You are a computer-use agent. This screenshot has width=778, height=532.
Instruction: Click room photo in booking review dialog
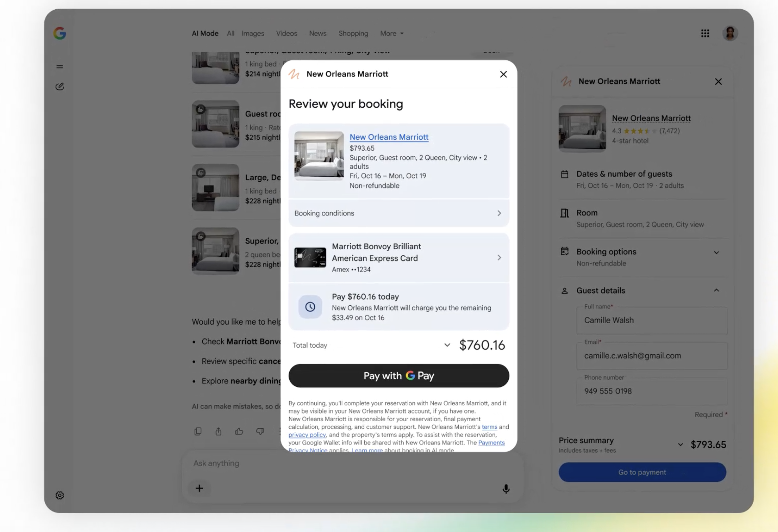point(319,156)
